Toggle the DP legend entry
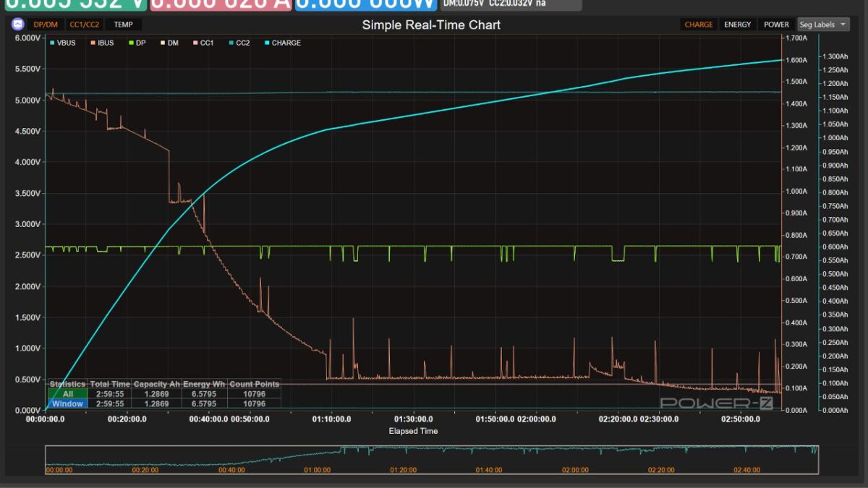 pyautogui.click(x=137, y=43)
